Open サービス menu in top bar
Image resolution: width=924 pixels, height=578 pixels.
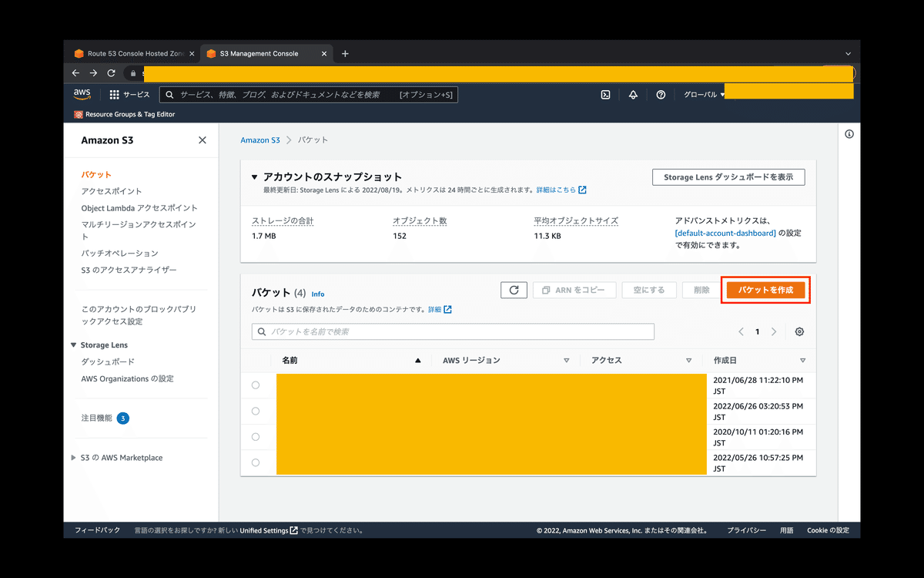[x=136, y=95]
